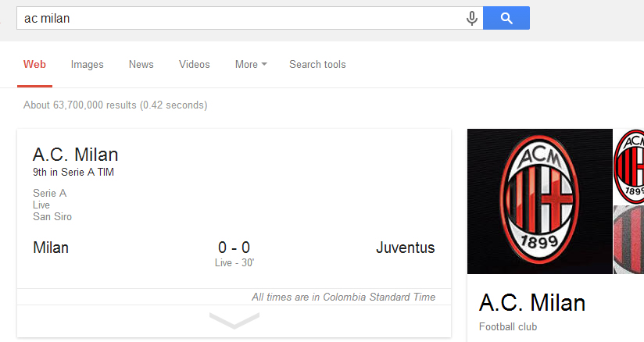Click the 0 - 0 live score

click(x=234, y=248)
